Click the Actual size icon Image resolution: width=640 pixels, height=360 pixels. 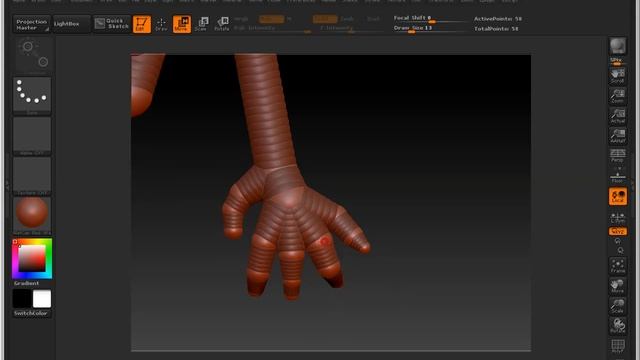click(x=618, y=116)
